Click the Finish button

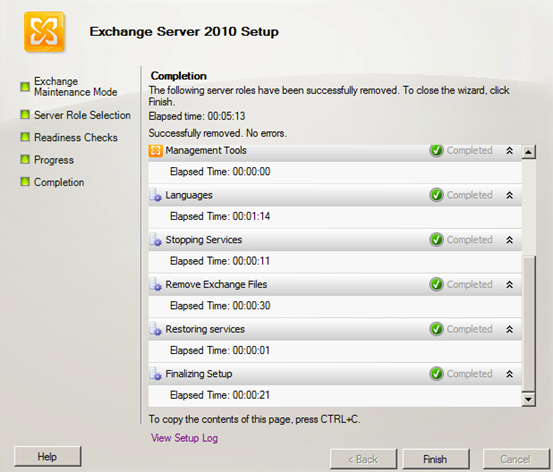(x=436, y=459)
